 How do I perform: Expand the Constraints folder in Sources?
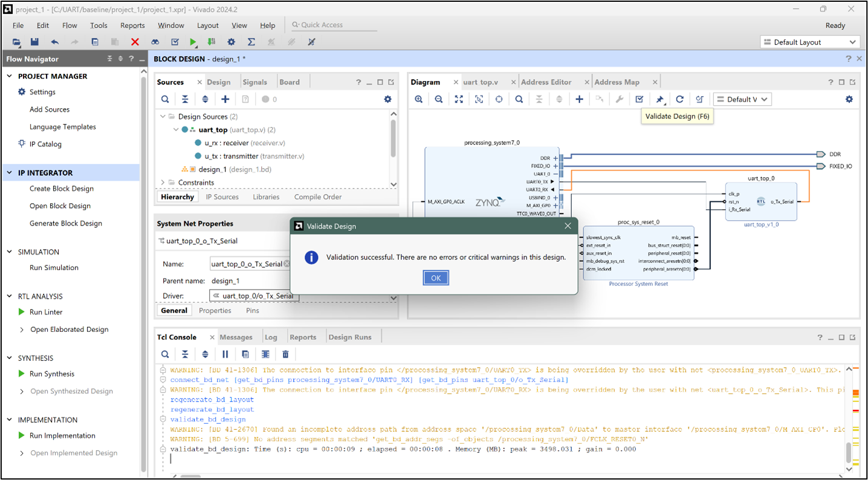162,182
